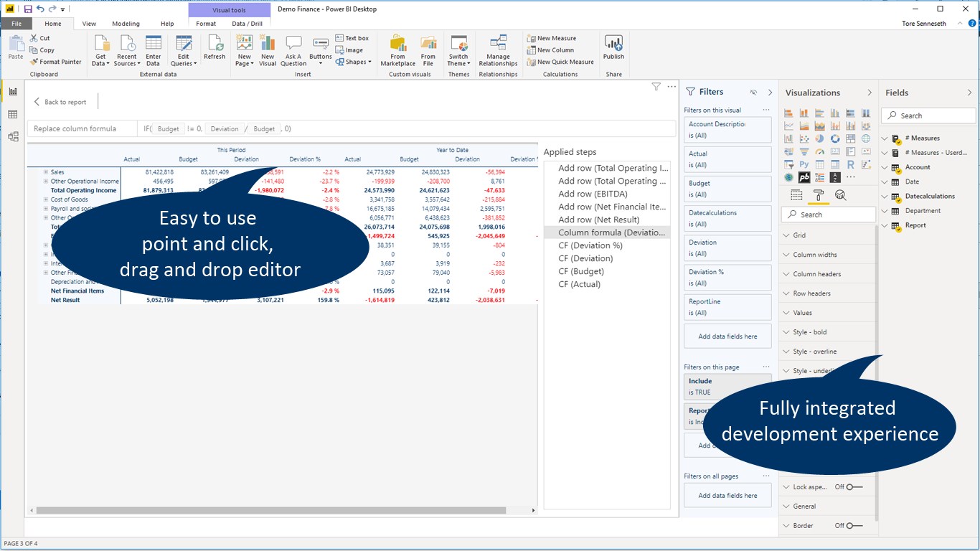Open the Switch Theme dropdown
The image size is (980, 551).
coord(458,50)
